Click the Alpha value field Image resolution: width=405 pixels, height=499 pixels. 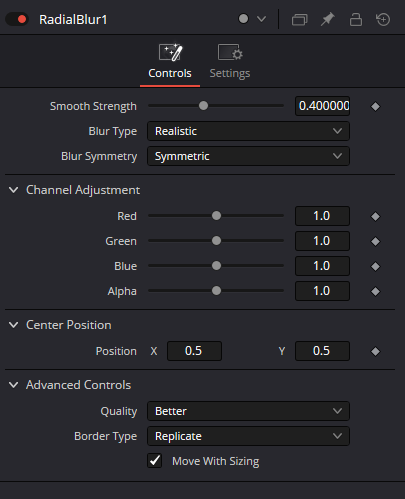pyautogui.click(x=322, y=291)
